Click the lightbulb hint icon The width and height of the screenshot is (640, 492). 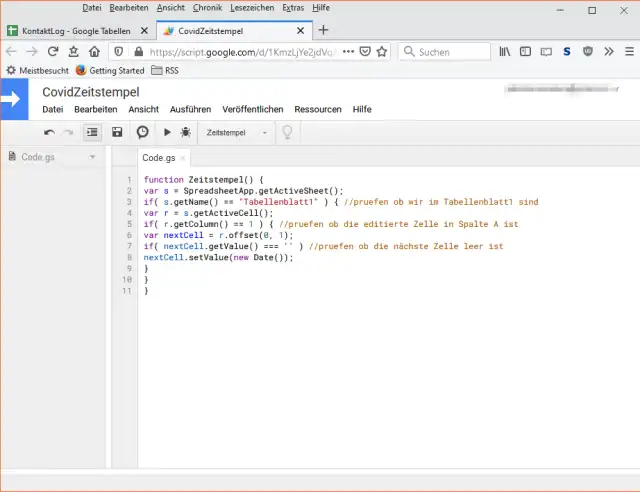287,132
